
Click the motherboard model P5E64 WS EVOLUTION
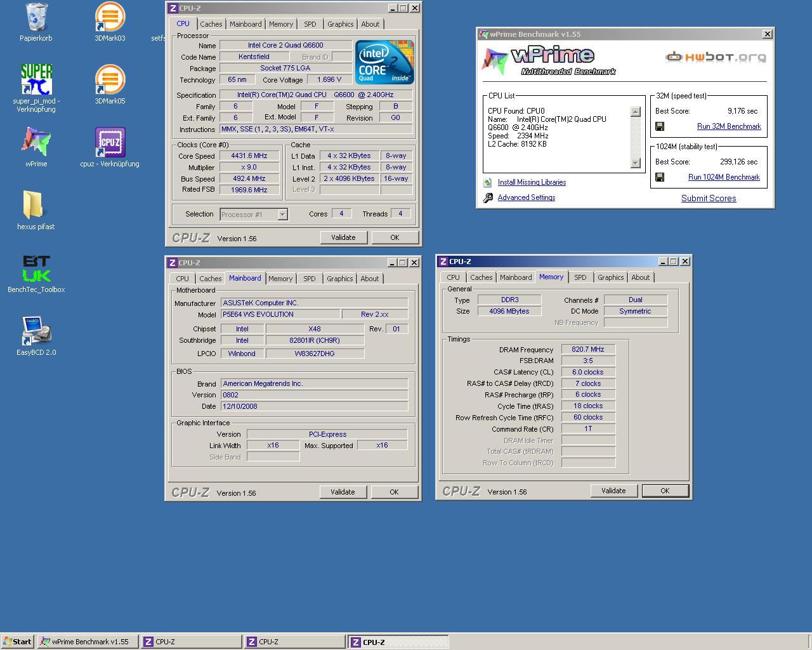[x=280, y=315]
